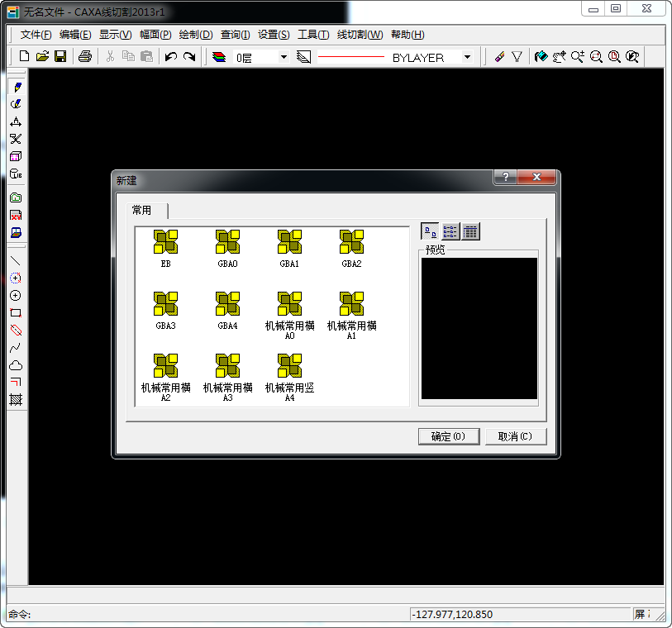The height and width of the screenshot is (628, 672).
Task: Select the cloud-shaped contour tool in sidebar
Action: point(16,365)
